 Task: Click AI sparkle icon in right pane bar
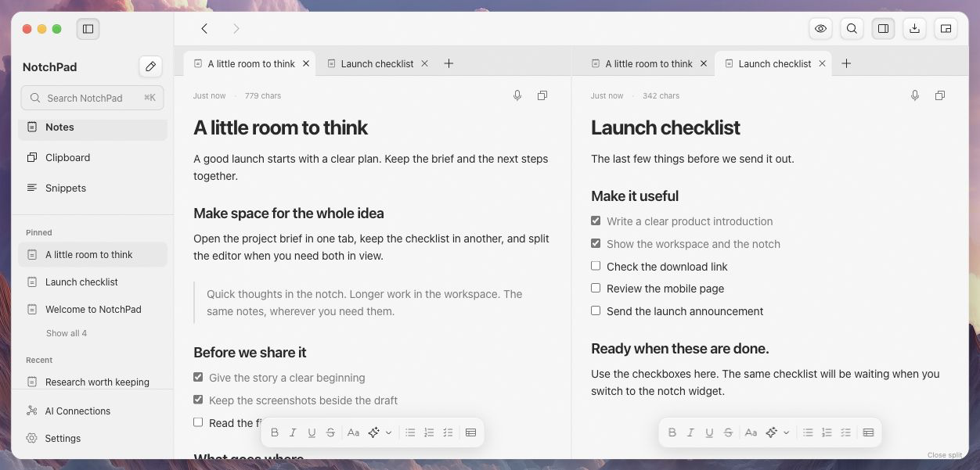771,432
